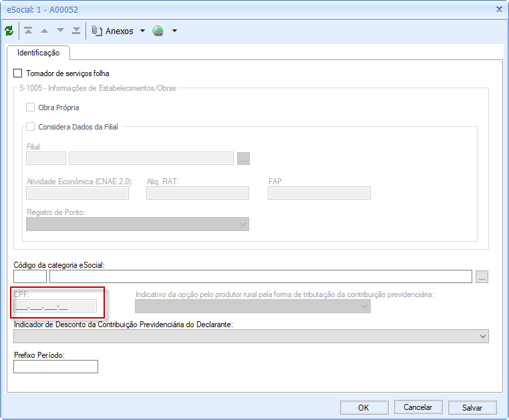Click the Filial code input field
The height and width of the screenshot is (420, 509).
click(46, 158)
